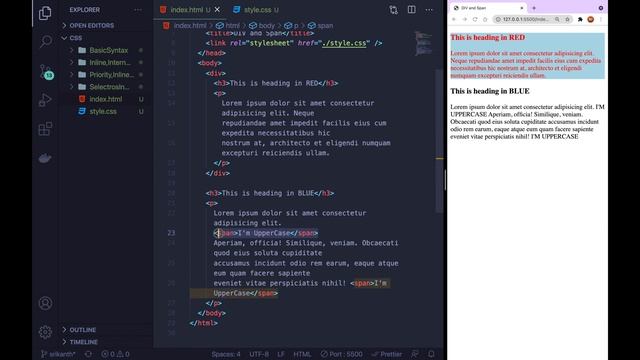Click the sync changes icon in status bar
This screenshot has width=640, height=360.
click(x=88, y=354)
